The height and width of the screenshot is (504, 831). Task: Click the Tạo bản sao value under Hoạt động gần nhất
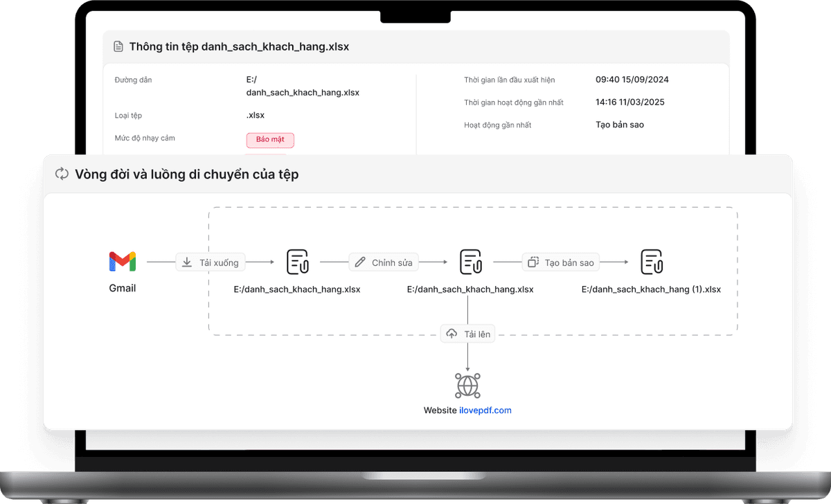(620, 125)
